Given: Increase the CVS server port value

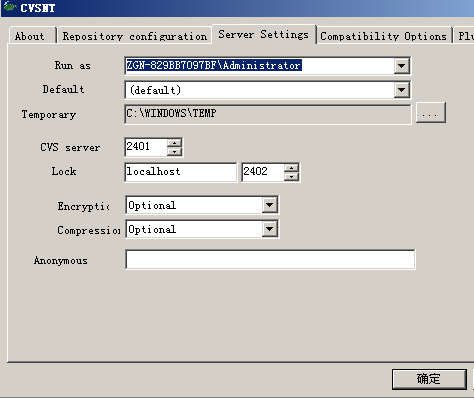Looking at the screenshot, I should 174,143.
